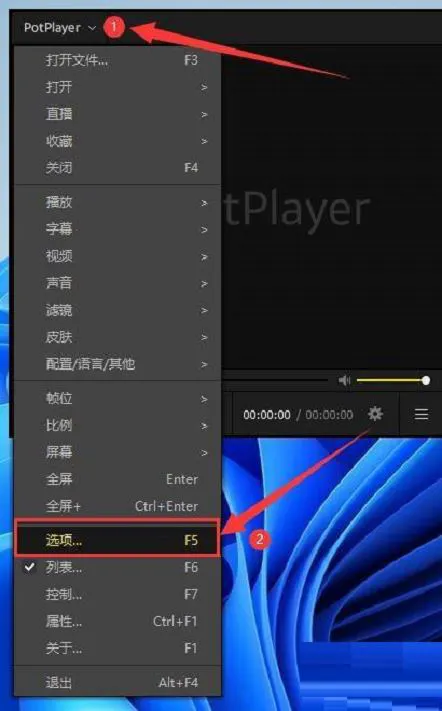The width and height of the screenshot is (442, 711).
Task: Toggle the checked 列表... F6 entry
Action: [x=118, y=567]
